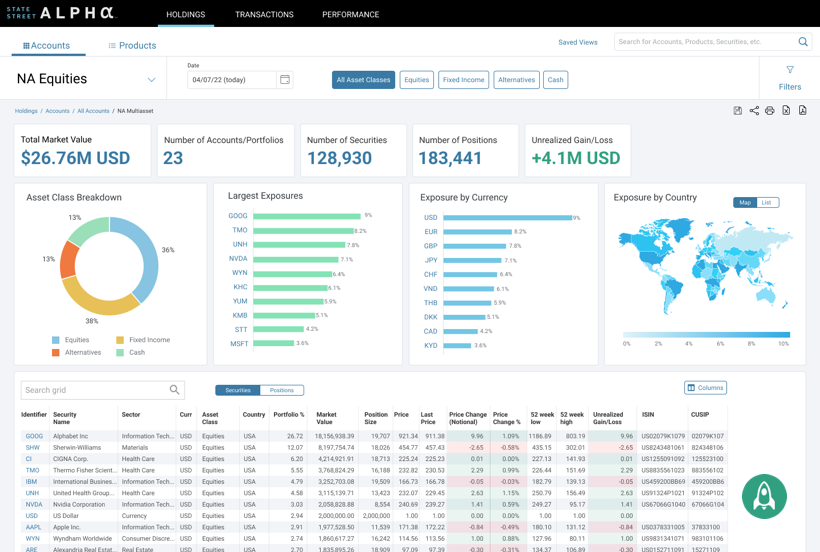
Task: Export to Excel file icon
Action: 786,111
